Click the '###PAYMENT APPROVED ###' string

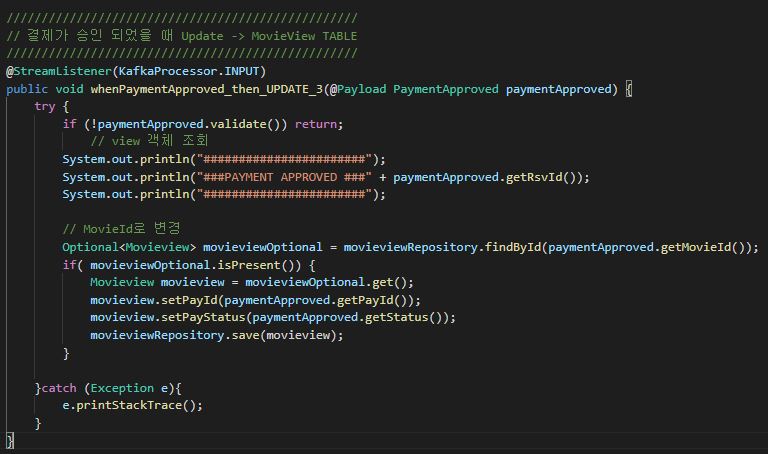[x=284, y=177]
